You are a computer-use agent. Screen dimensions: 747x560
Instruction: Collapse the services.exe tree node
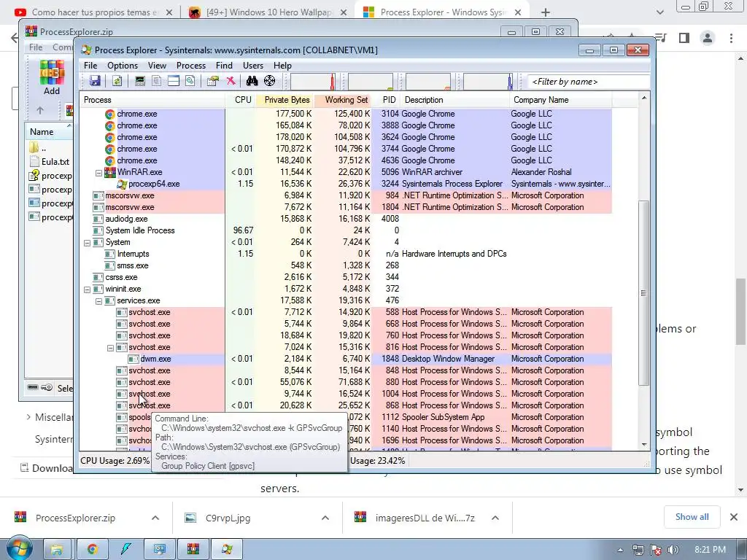click(98, 301)
